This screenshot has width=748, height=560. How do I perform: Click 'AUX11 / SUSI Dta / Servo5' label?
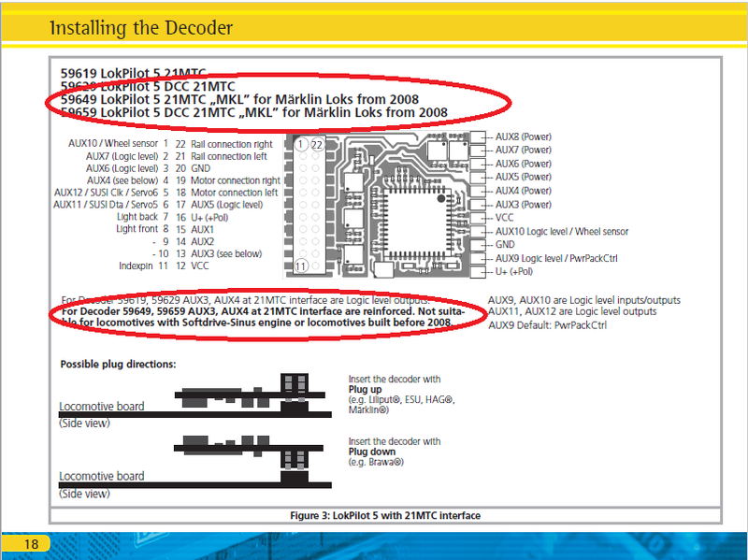[105, 205]
